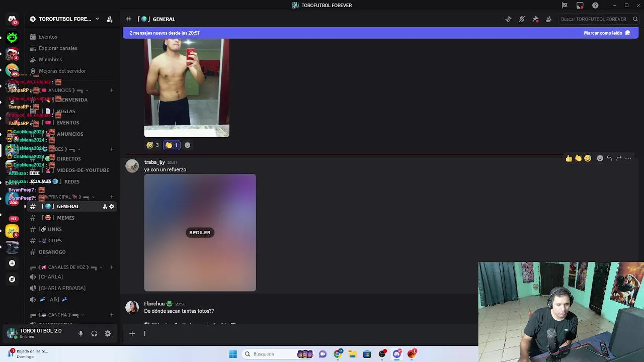Click Marcar como leído button
Viewport: 644px width, 362px height.
click(x=607, y=33)
